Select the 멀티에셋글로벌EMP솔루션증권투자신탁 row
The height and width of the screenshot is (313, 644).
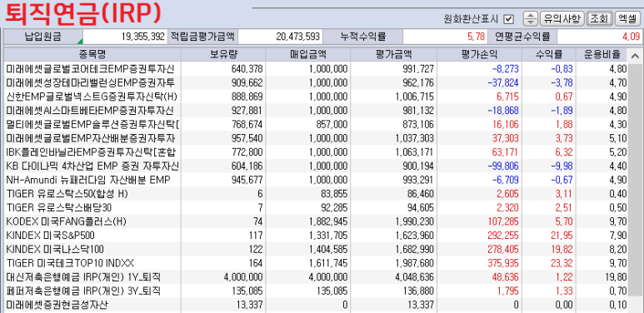(316, 124)
